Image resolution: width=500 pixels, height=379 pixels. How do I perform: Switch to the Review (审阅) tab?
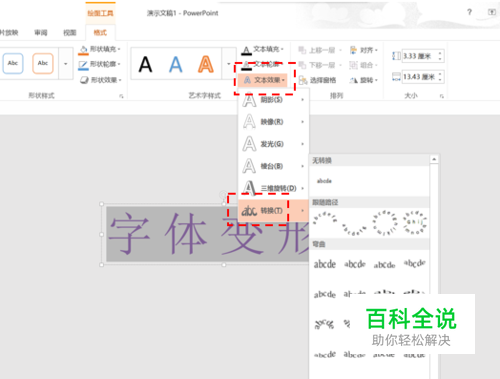41,32
